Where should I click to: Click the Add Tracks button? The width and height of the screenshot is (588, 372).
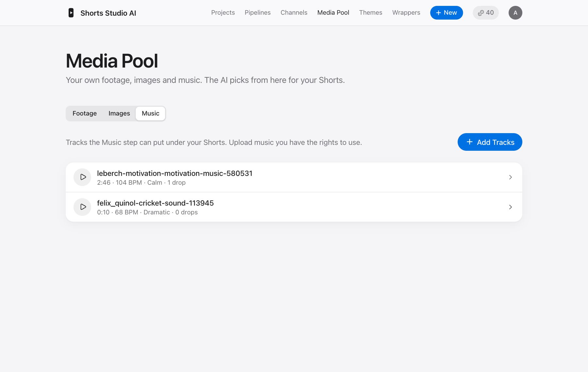(490, 142)
